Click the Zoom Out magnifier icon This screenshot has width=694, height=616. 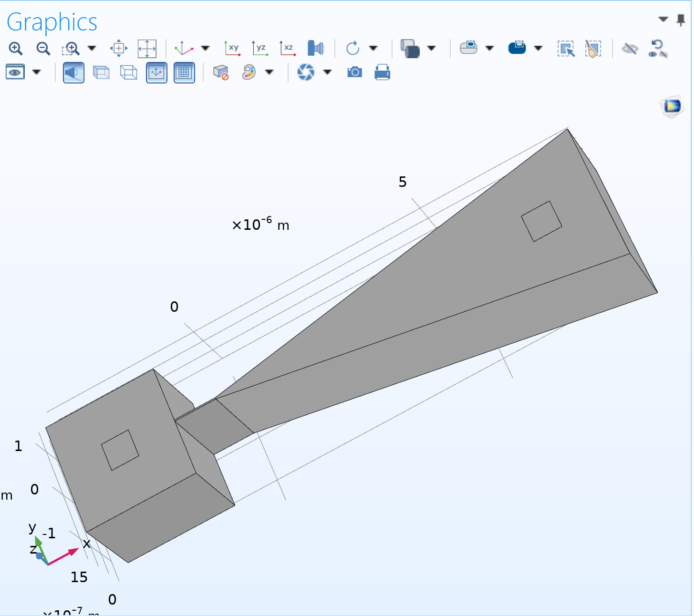coord(43,49)
